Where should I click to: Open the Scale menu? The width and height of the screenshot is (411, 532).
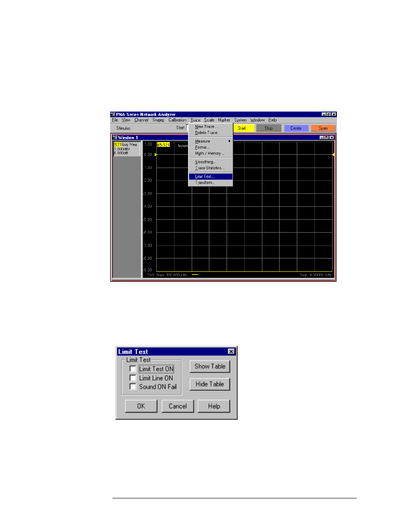coord(209,120)
